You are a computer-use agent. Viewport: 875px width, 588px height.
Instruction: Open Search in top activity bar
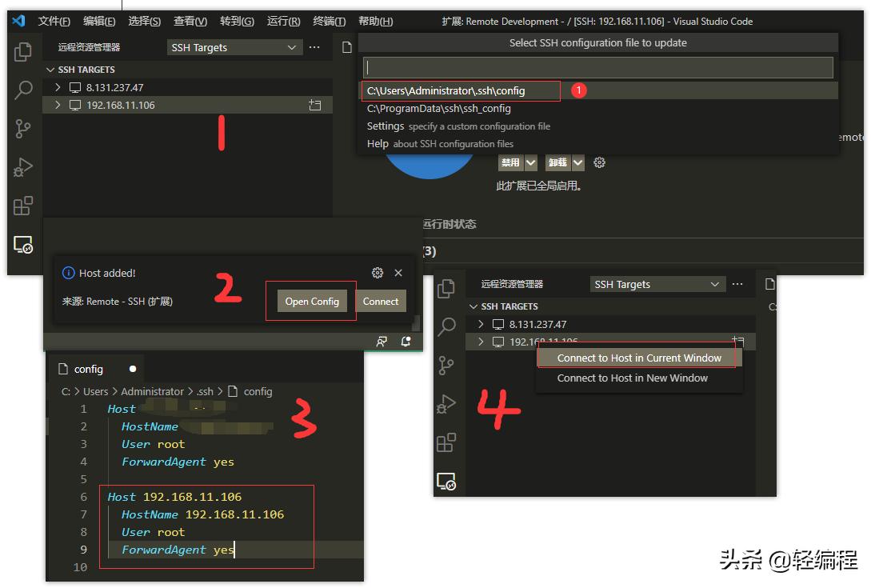click(x=23, y=90)
